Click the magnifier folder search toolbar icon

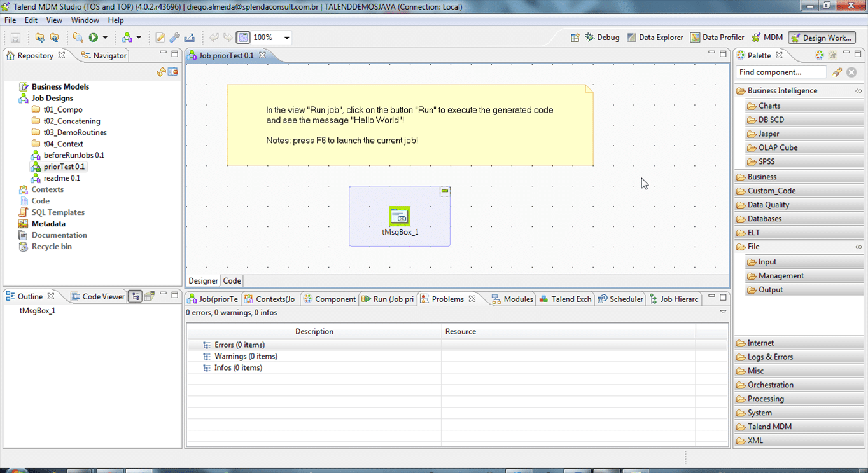[x=78, y=38]
